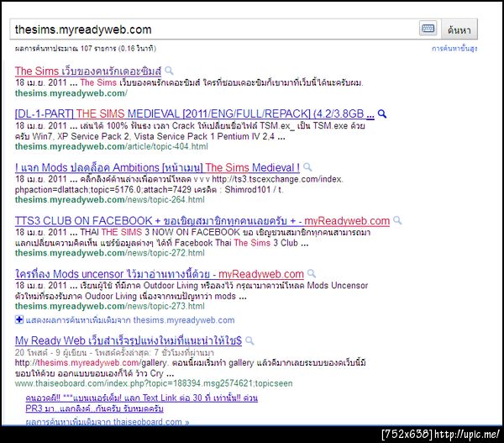Click snippet text mentioning TSM.exe Crack
This screenshot has width=504, height=443.
click(190, 131)
